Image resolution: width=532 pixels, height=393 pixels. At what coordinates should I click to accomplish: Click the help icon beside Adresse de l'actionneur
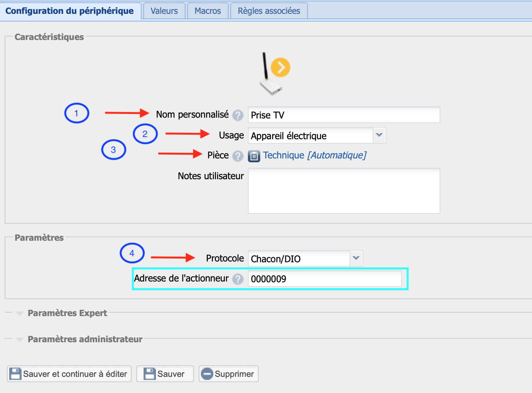click(x=238, y=279)
